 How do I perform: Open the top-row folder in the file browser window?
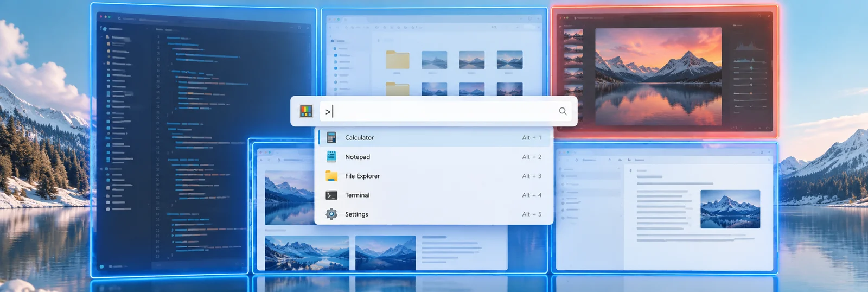coord(398,60)
